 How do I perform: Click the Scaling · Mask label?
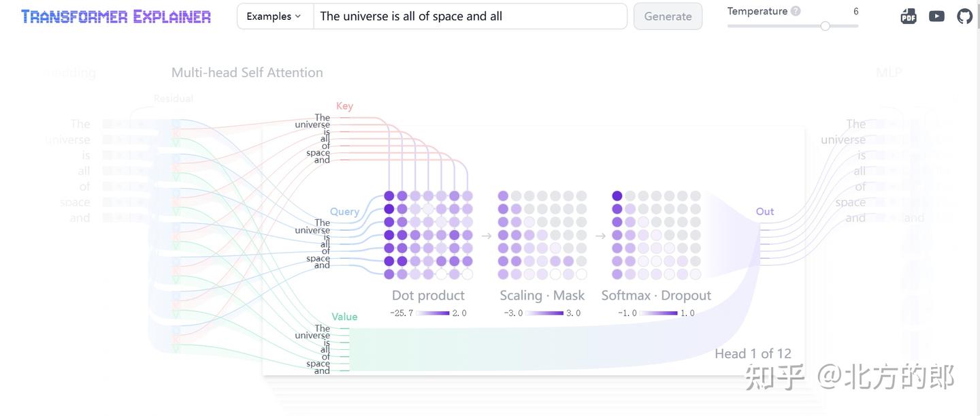[x=542, y=295]
